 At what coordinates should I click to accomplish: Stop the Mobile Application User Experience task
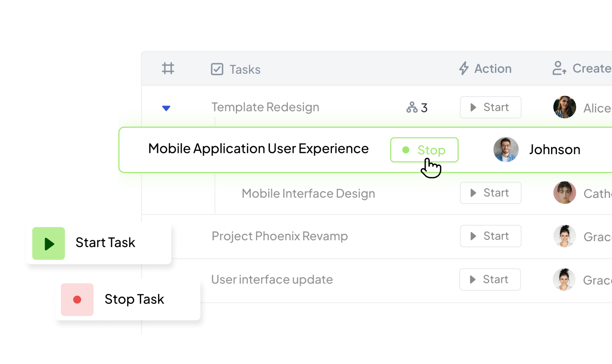424,150
